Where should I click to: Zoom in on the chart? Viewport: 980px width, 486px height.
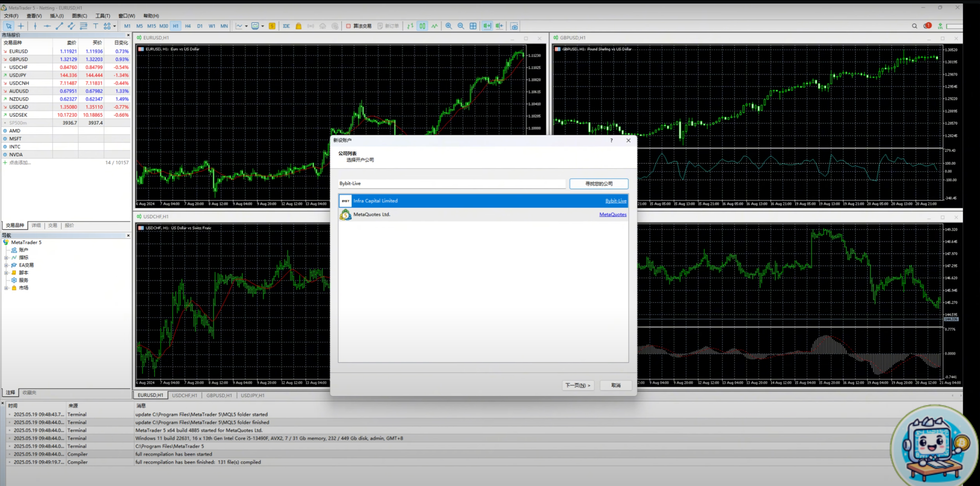(x=449, y=26)
